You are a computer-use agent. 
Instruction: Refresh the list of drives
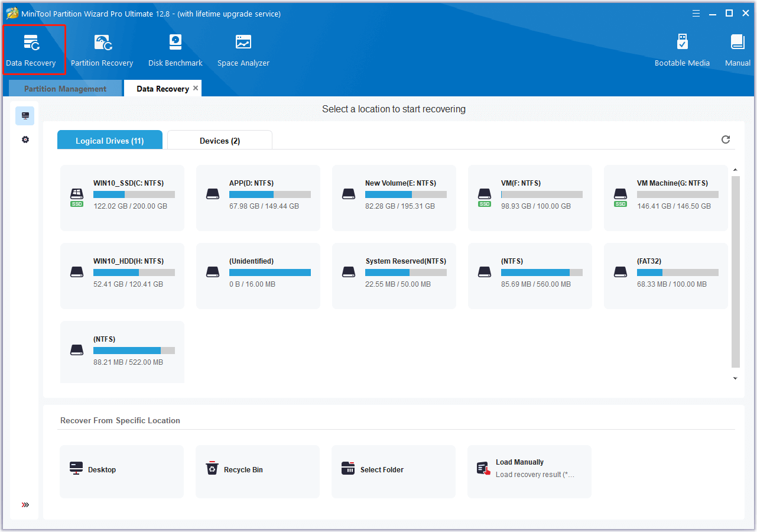click(x=726, y=139)
